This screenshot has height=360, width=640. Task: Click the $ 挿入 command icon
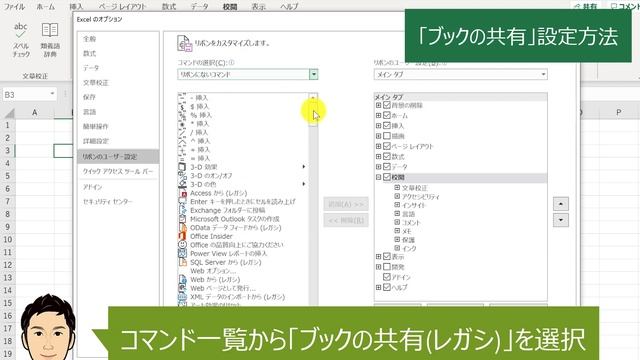tap(182, 107)
